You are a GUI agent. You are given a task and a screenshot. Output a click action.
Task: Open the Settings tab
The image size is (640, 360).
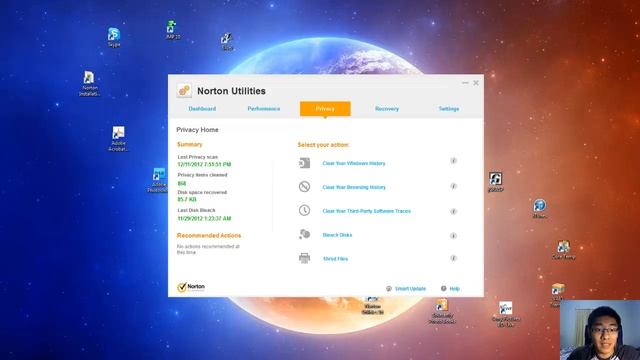(449, 109)
